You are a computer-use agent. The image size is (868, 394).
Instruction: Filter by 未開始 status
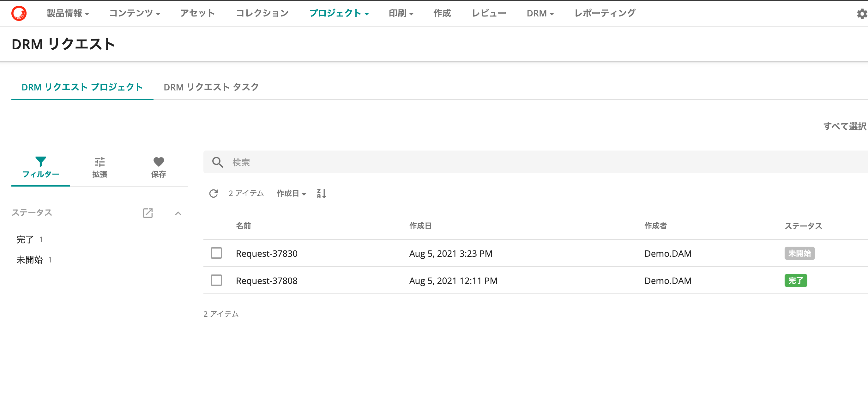pyautogui.click(x=30, y=260)
